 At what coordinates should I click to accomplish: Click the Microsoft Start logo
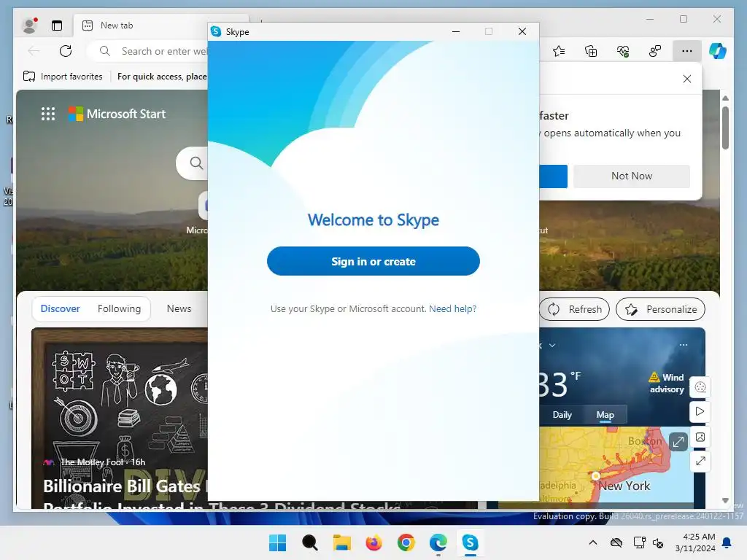[117, 114]
